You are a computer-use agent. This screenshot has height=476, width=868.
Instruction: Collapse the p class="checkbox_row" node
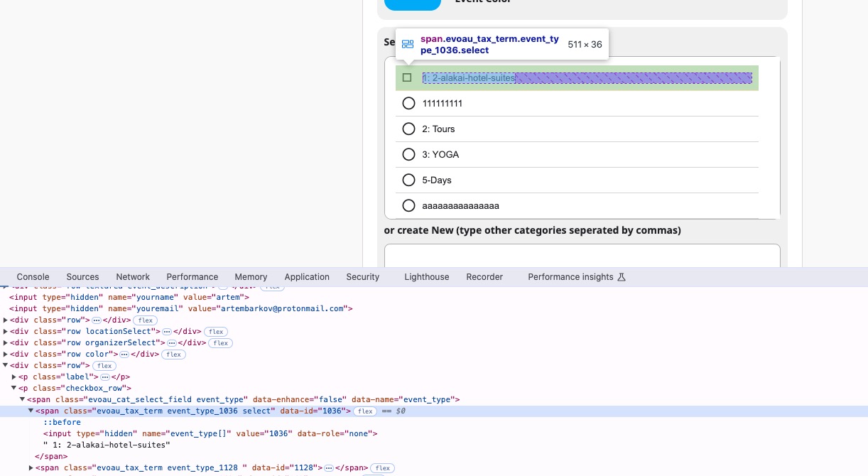(x=14, y=389)
